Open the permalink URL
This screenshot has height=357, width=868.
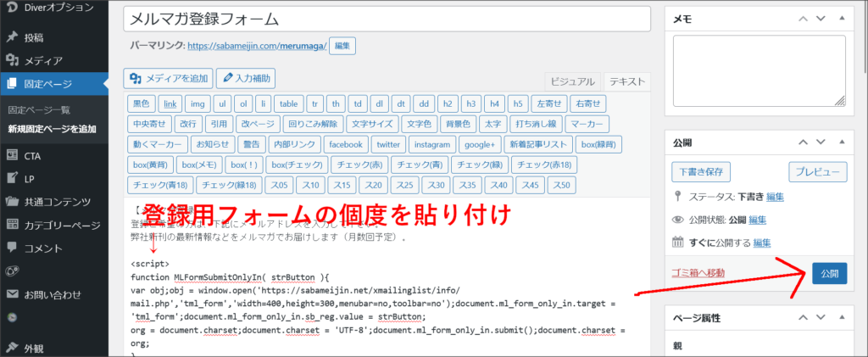[258, 47]
